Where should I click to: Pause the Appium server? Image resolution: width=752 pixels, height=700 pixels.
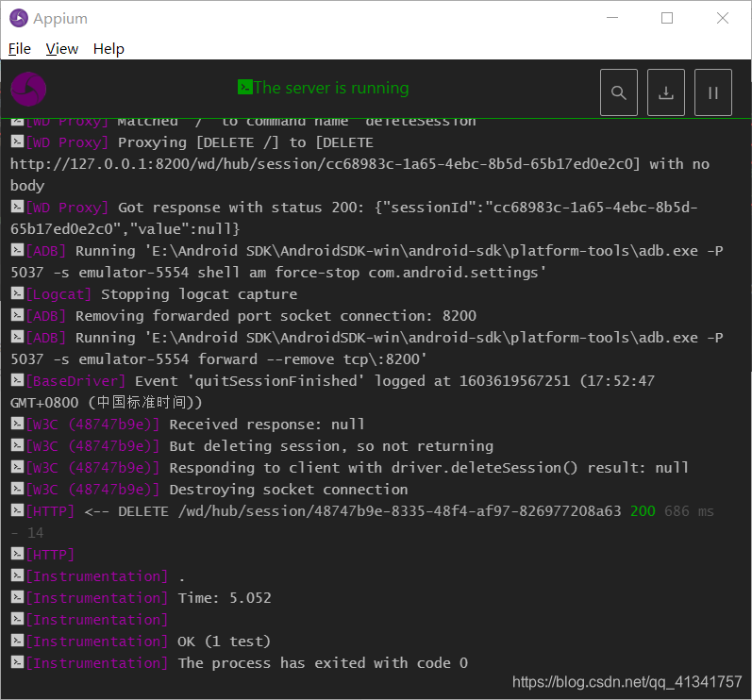tap(712, 92)
